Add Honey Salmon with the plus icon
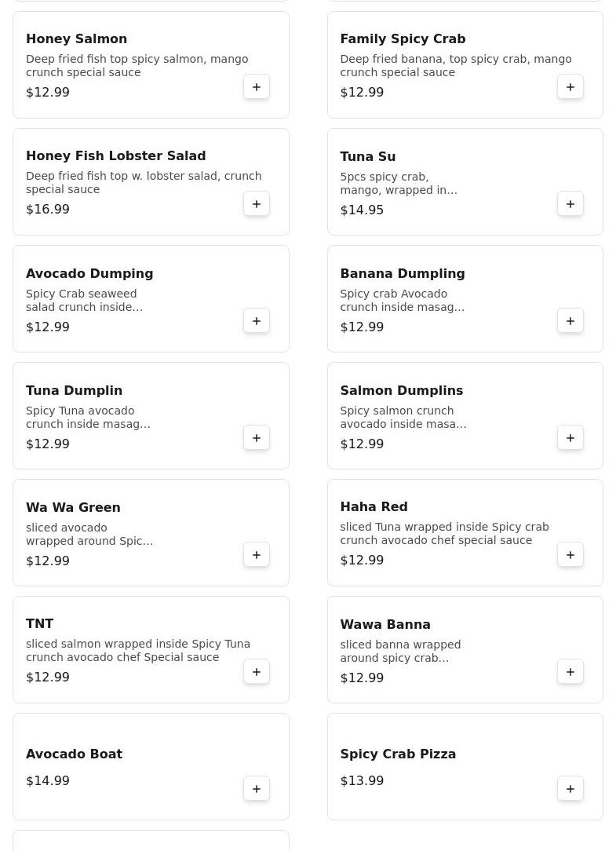 [257, 87]
